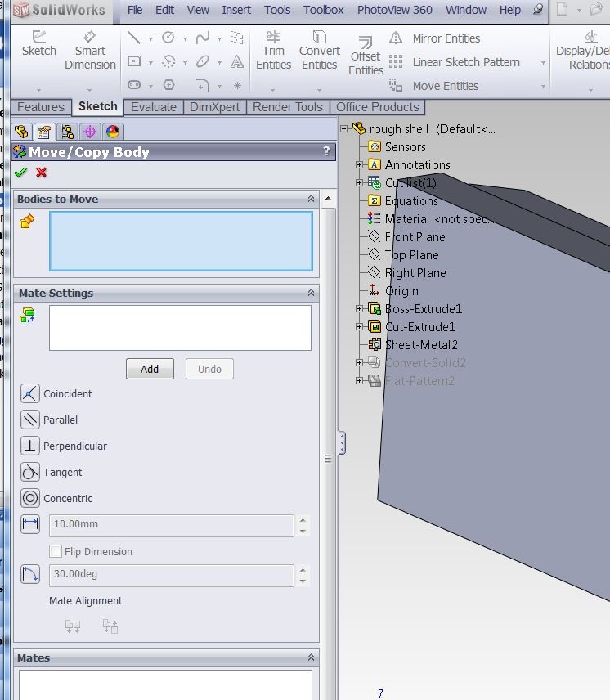Open the FeatureManager design tree tab
Viewport: 610px width, 700px height.
tap(21, 132)
